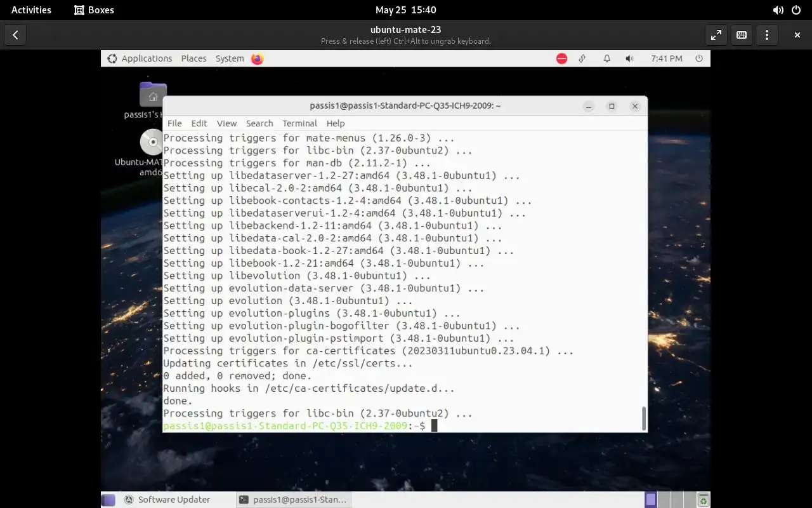Screen dimensions: 812x508
Task: Open the terminal Help menu
Action: pos(336,123)
